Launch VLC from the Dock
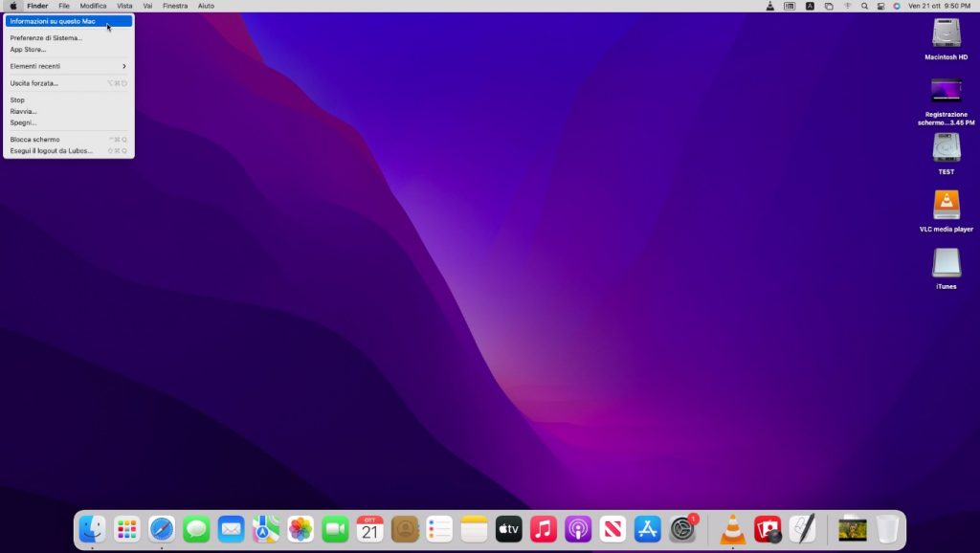 pyautogui.click(x=733, y=528)
